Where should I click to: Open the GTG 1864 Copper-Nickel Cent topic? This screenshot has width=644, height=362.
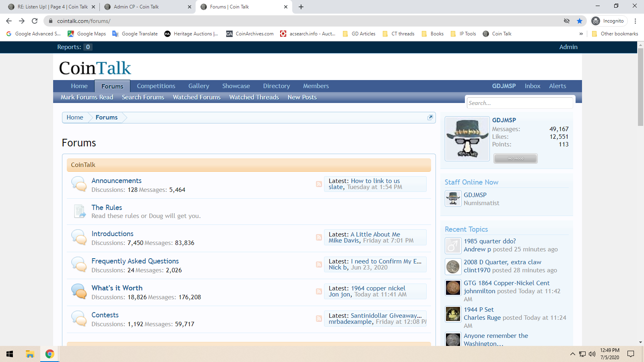(506, 283)
